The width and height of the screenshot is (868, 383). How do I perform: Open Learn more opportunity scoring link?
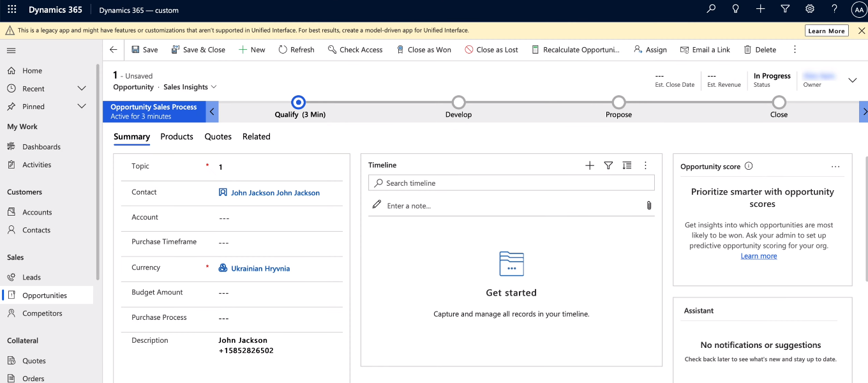pos(759,256)
